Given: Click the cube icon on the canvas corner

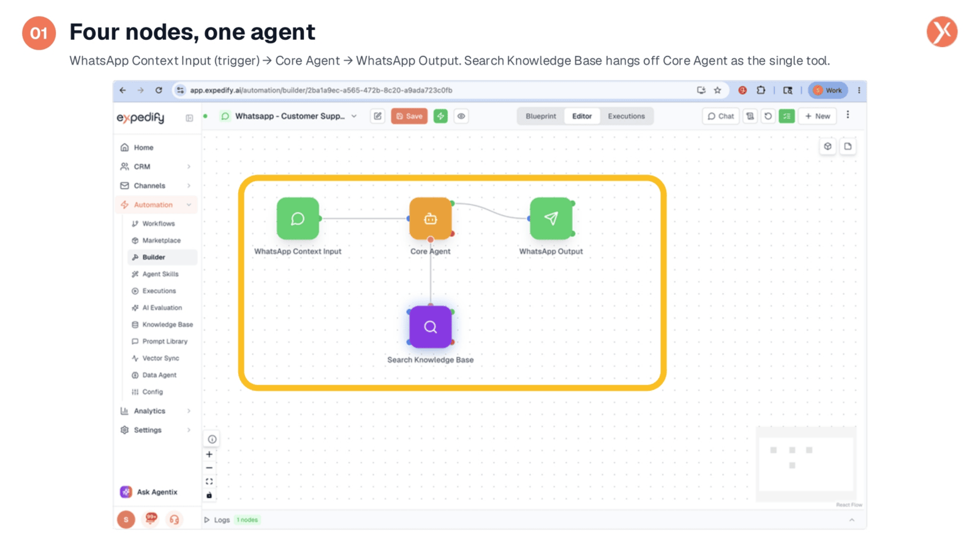Looking at the screenshot, I should pyautogui.click(x=827, y=146).
